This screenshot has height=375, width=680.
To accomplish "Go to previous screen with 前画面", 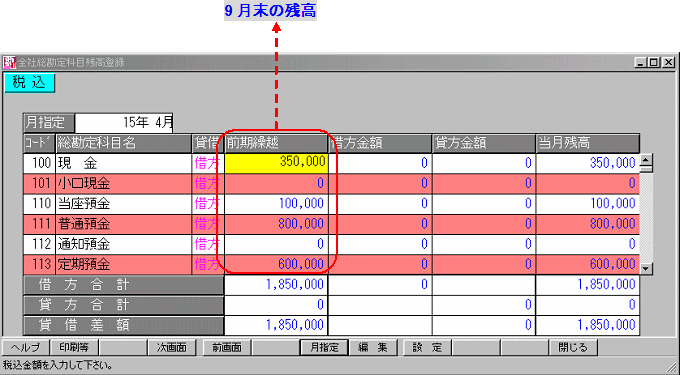I will click(227, 347).
